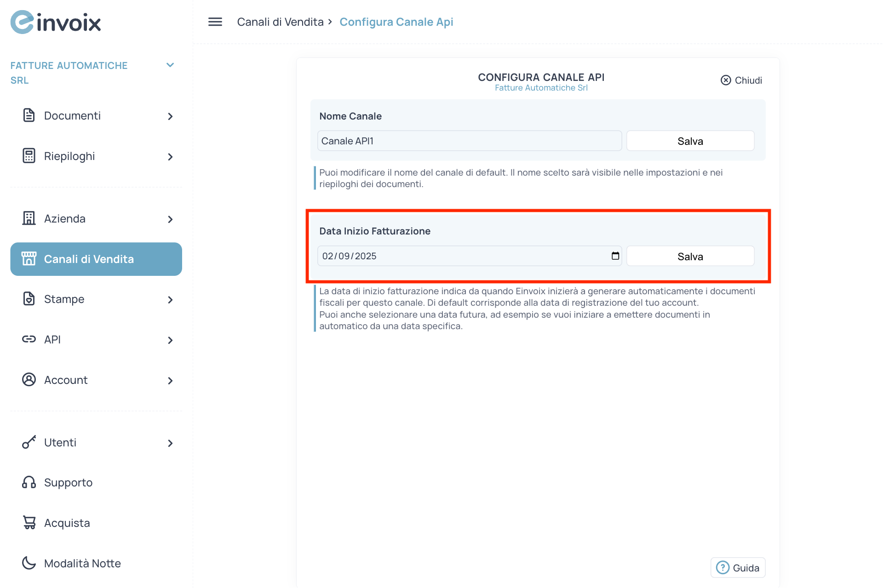
Task: Toggle Modalità Notte with moon icon
Action: pyautogui.click(x=29, y=562)
